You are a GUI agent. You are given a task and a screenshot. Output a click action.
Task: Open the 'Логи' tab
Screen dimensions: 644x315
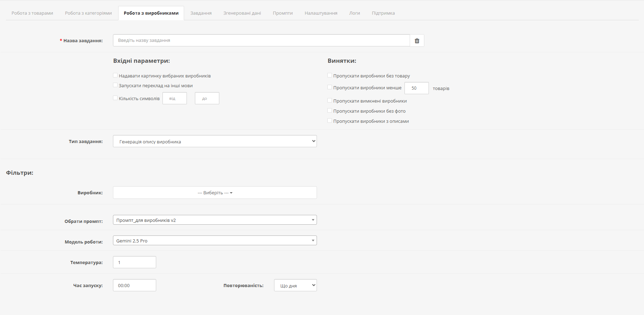(355, 13)
